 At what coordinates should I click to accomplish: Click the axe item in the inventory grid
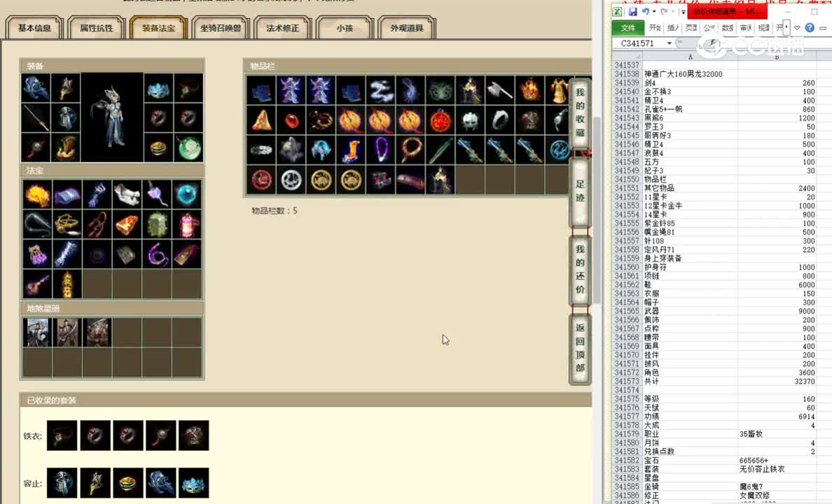click(x=499, y=90)
